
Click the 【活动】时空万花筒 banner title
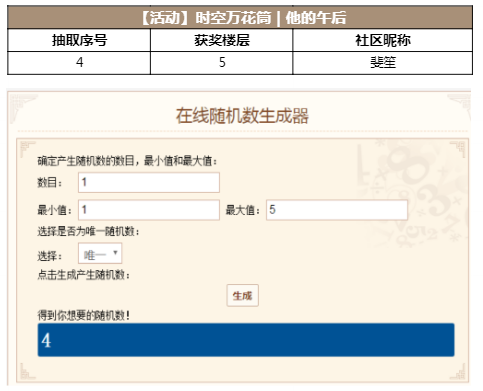click(242, 18)
